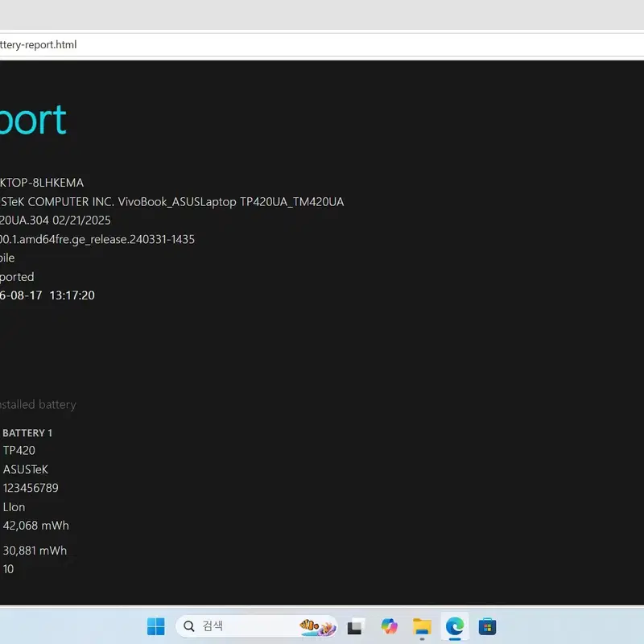The height and width of the screenshot is (644, 644).
Task: Launch Copilot from the taskbar
Action: (389, 626)
